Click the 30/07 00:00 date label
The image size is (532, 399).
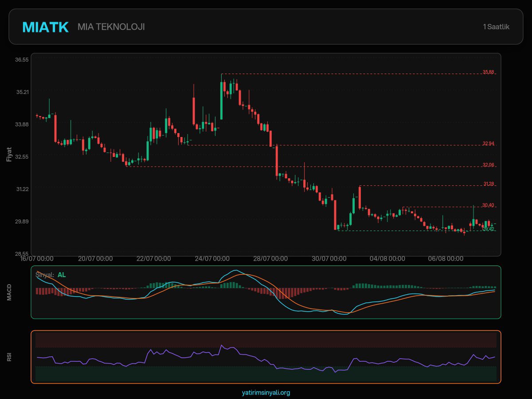pos(329,258)
